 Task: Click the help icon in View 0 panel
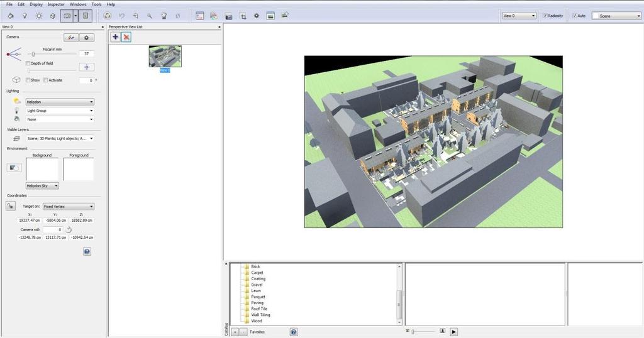coord(87,251)
